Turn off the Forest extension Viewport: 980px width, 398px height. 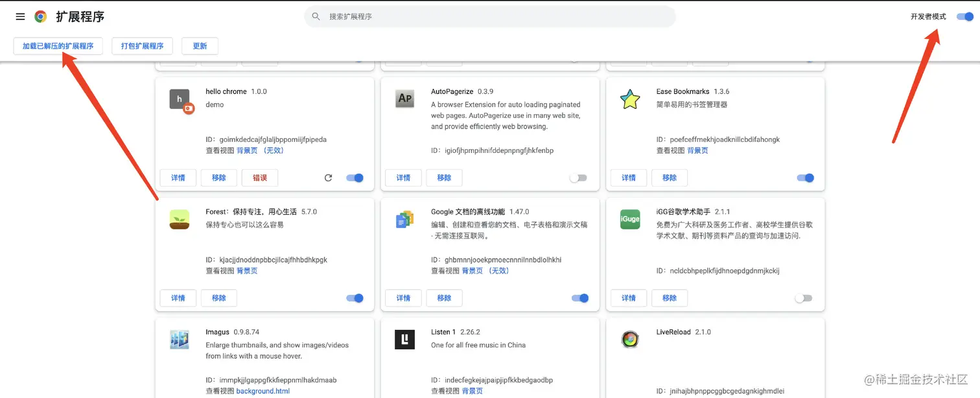pos(355,298)
